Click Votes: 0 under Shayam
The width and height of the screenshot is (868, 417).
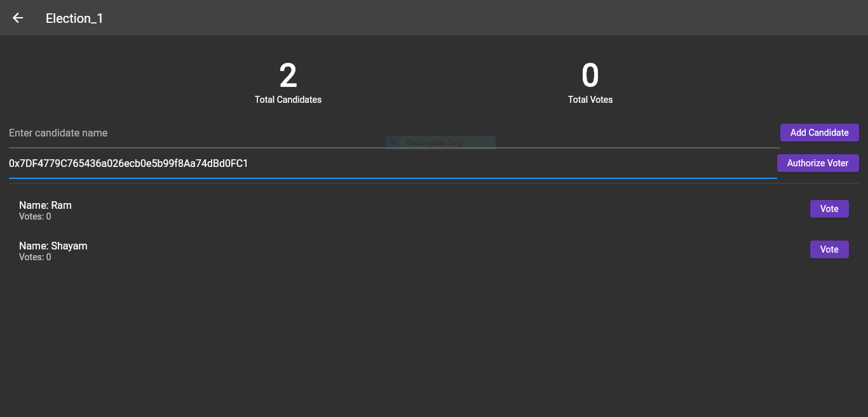tap(35, 257)
